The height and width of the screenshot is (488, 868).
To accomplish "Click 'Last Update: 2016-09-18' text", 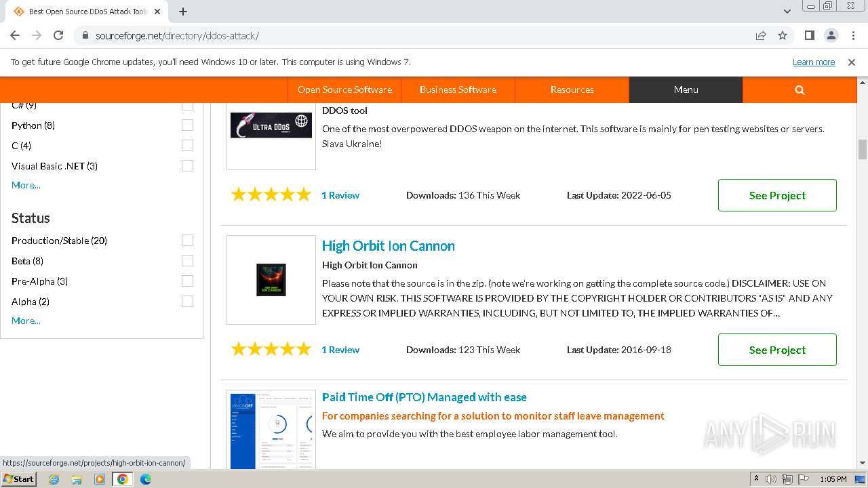I will (x=619, y=350).
